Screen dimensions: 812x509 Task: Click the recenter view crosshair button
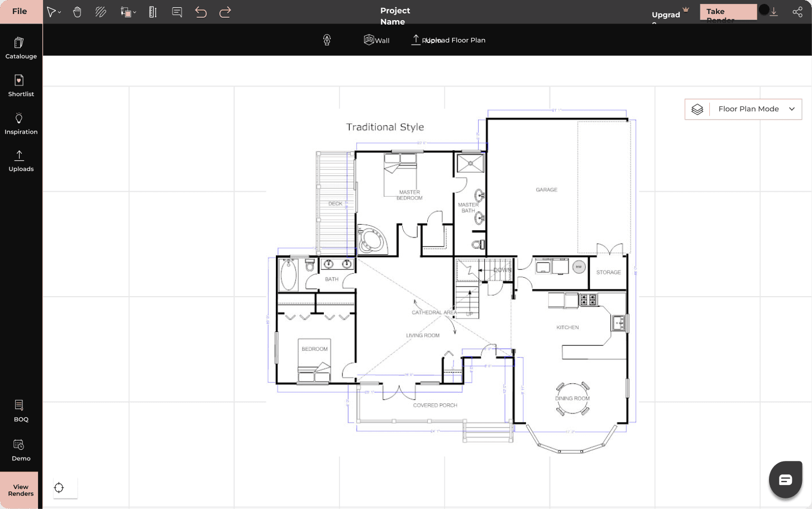(x=59, y=488)
